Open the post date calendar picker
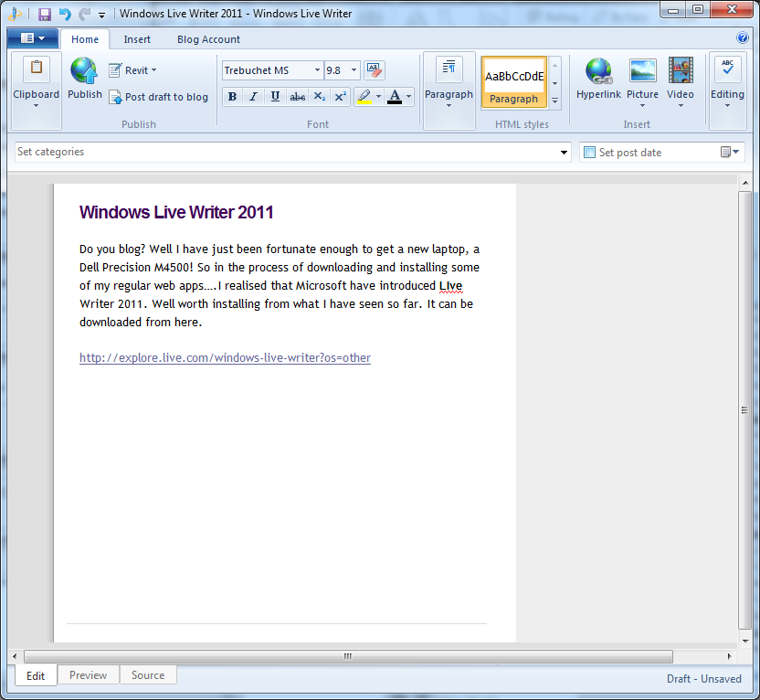760x700 pixels. pyautogui.click(x=730, y=153)
